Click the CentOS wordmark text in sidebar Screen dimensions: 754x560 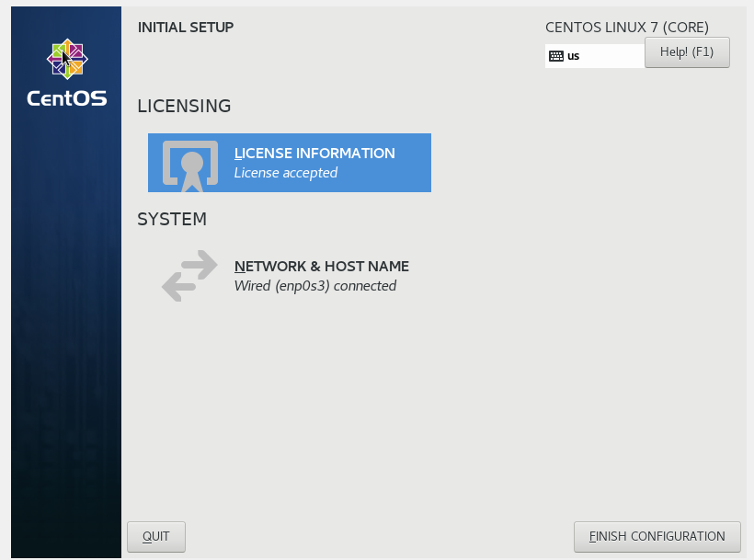pyautogui.click(x=67, y=98)
